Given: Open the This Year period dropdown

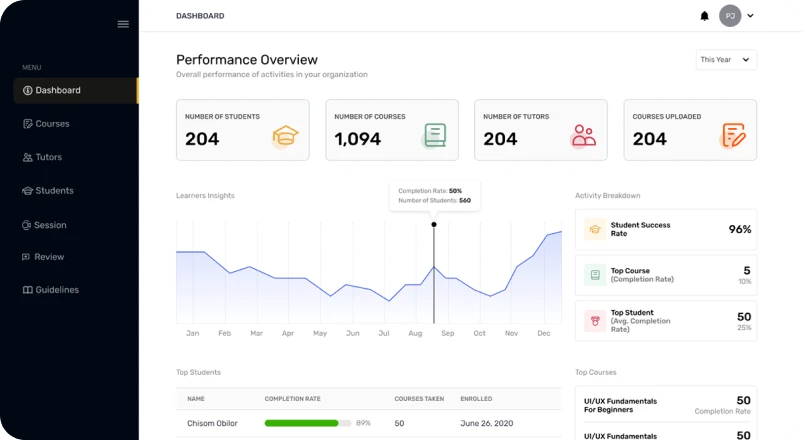Looking at the screenshot, I should 726,60.
